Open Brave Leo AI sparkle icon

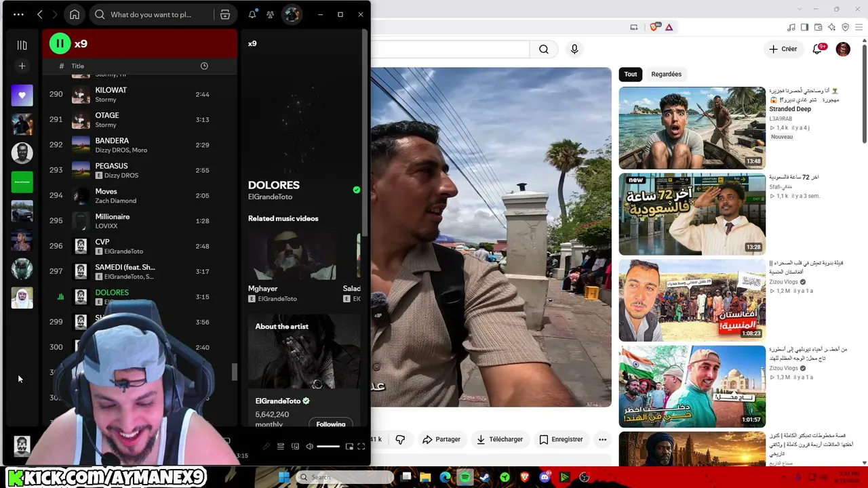coord(832,27)
